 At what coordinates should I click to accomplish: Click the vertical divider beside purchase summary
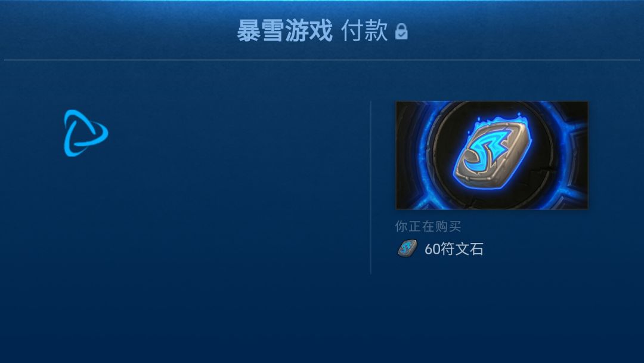click(x=371, y=187)
